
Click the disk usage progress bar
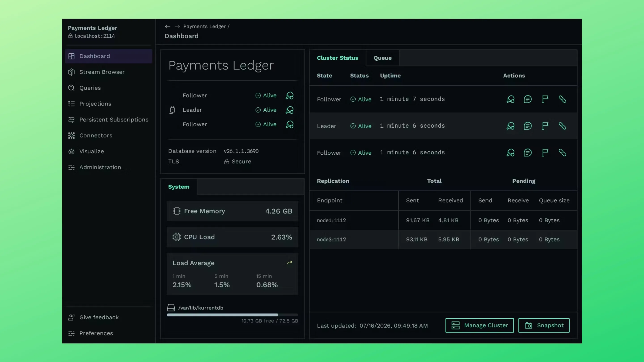tap(233, 315)
